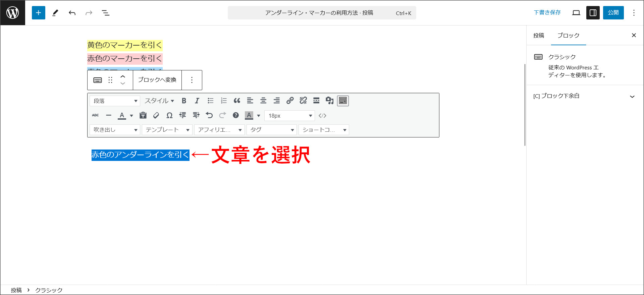Switch to the ブロック sidebar tab
644x295 pixels.
(x=568, y=36)
